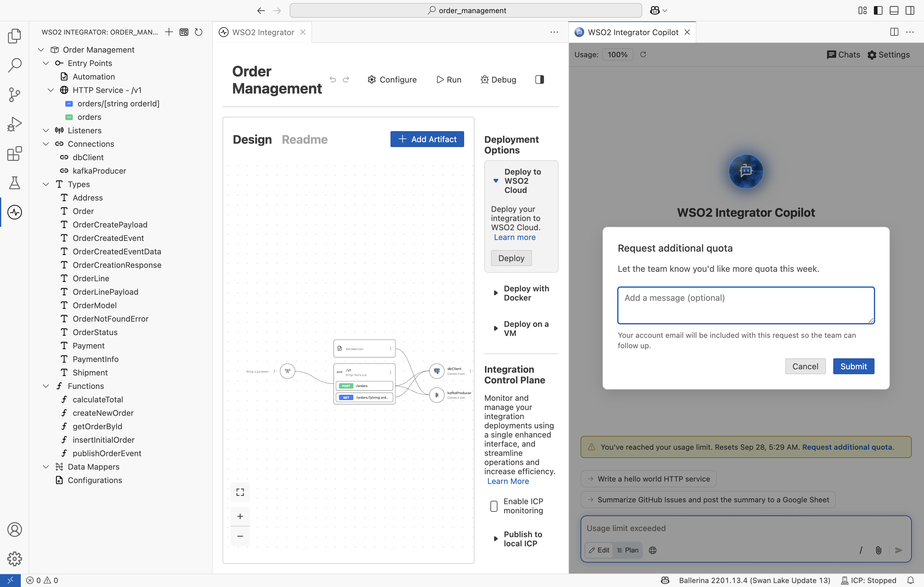Toggle the bottom panel layout icon

point(894,10)
